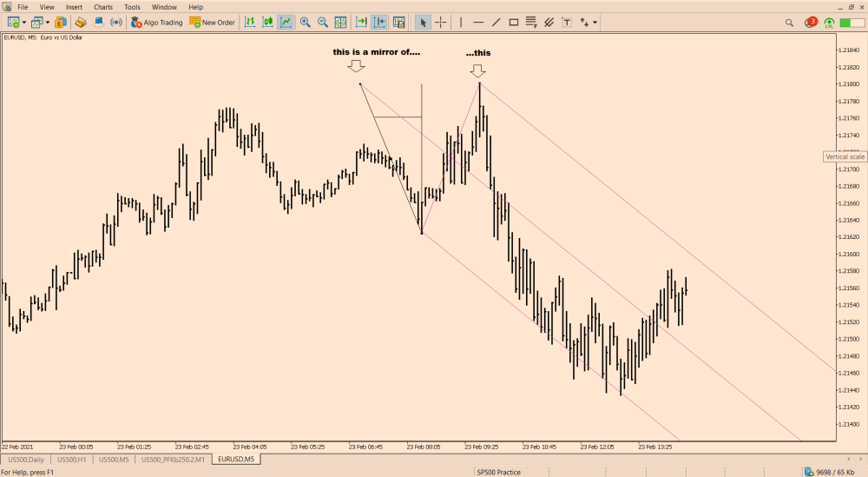Click the green LVL signal icon
The image size is (868, 477).
[829, 23]
